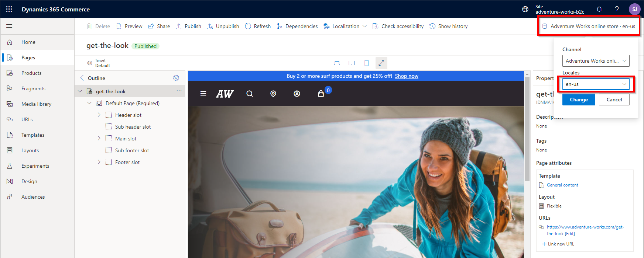The width and height of the screenshot is (644, 258).
Task: Open the get-the-look ellipsis menu
Action: tap(179, 91)
